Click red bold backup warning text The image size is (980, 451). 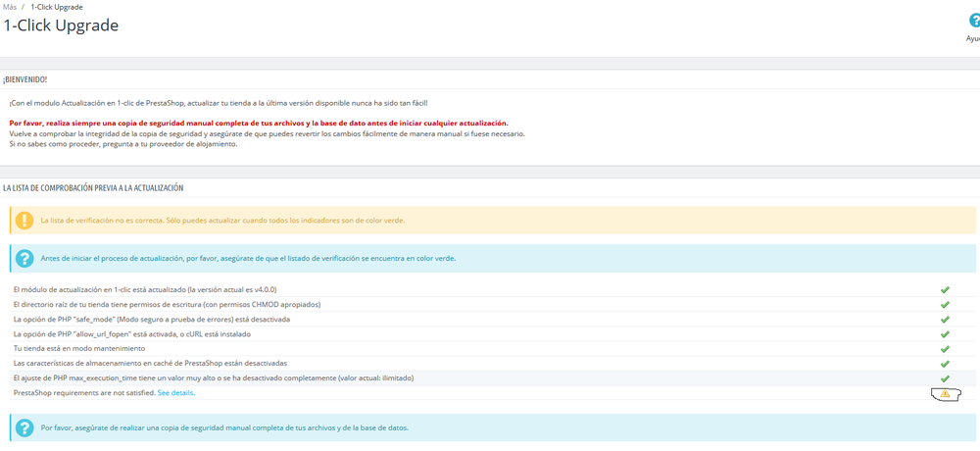pyautogui.click(x=259, y=124)
